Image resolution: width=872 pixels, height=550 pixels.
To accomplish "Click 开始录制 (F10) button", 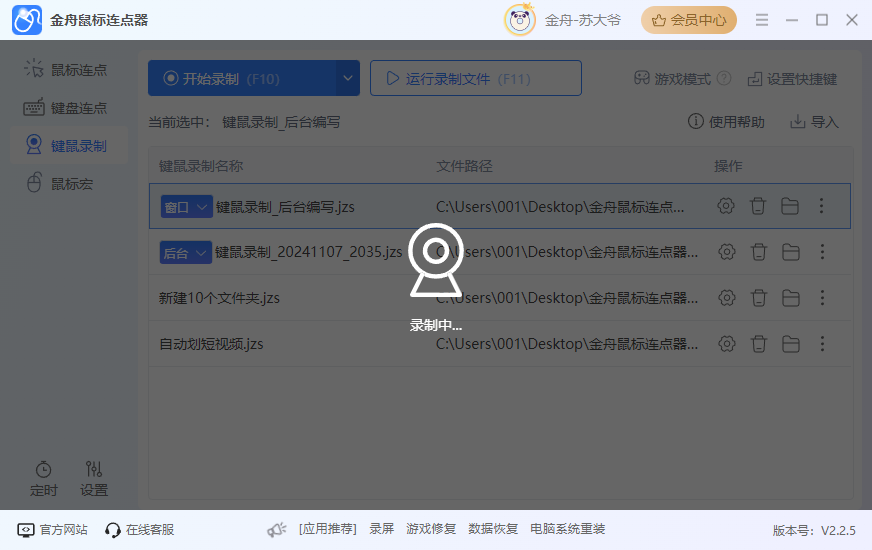I will coord(242,78).
